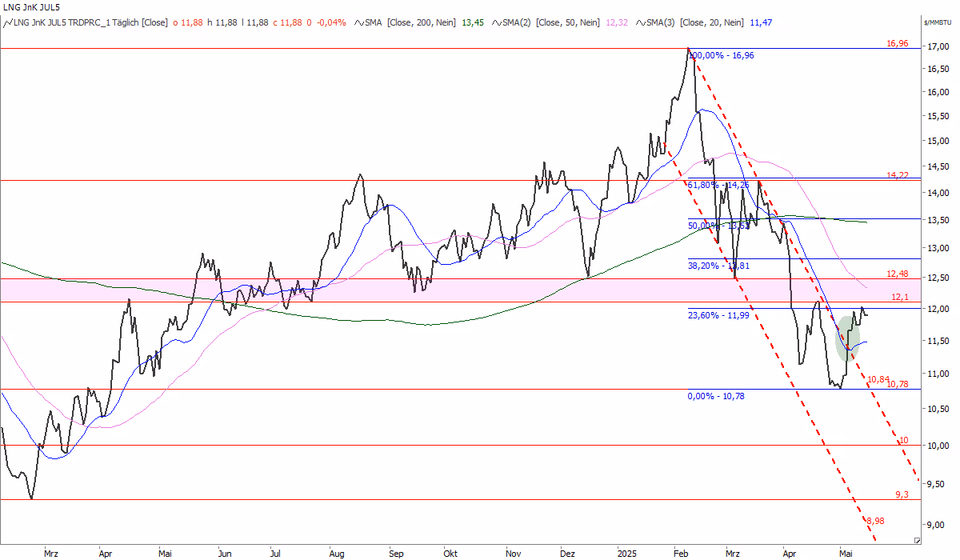Click the red 12,48 resistance label
Screen dimensions: 960x560
[x=897, y=274]
